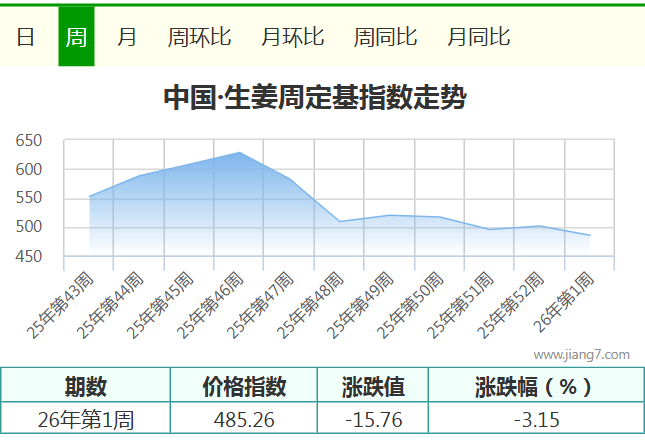Select the 周同比 tab
This screenshot has width=645, height=440.
385,37
